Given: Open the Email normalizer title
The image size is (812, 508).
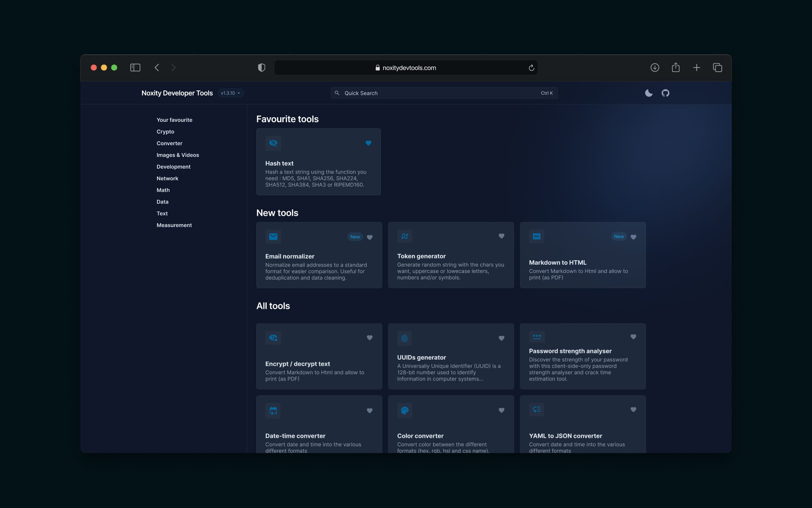Looking at the screenshot, I should [290, 256].
